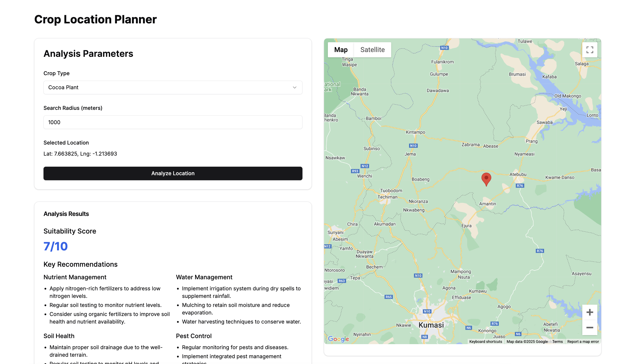Click the R93 road badge near Wenchi
The width and height of the screenshot is (619, 364).
tap(355, 171)
